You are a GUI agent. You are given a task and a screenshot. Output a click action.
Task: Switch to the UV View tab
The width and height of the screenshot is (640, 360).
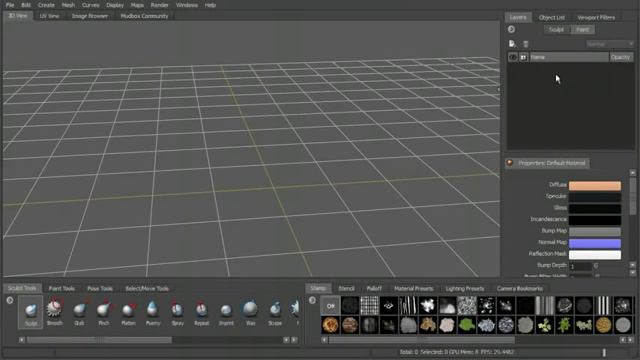(49, 16)
